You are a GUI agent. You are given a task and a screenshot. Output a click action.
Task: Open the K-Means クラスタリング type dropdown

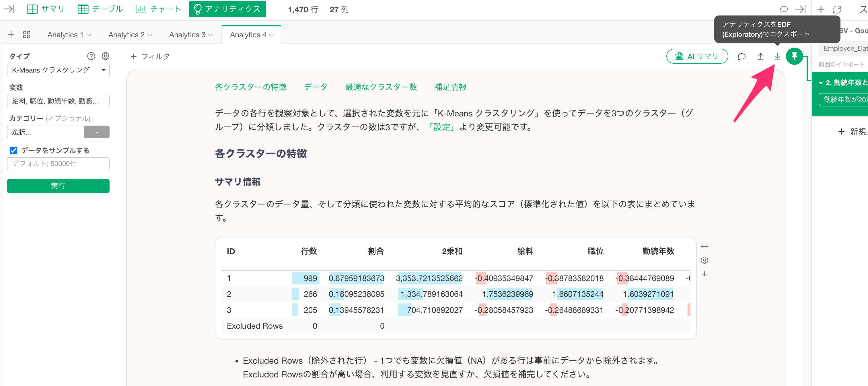point(58,70)
